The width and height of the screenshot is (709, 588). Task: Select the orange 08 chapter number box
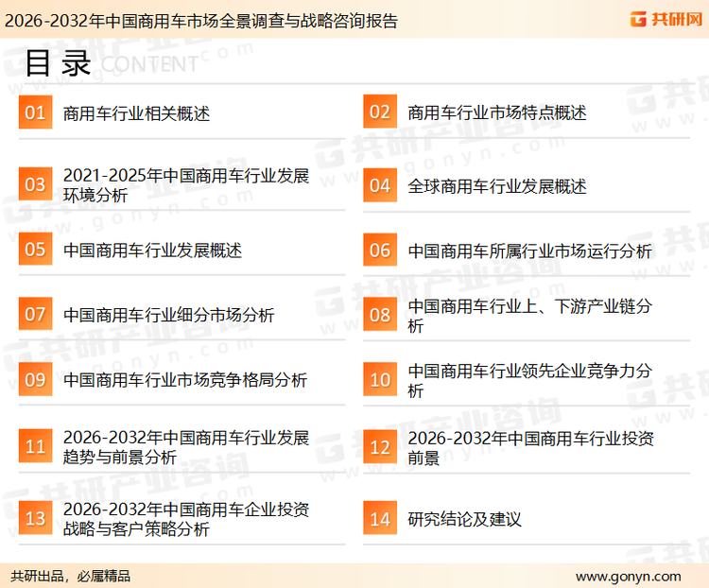point(380,315)
